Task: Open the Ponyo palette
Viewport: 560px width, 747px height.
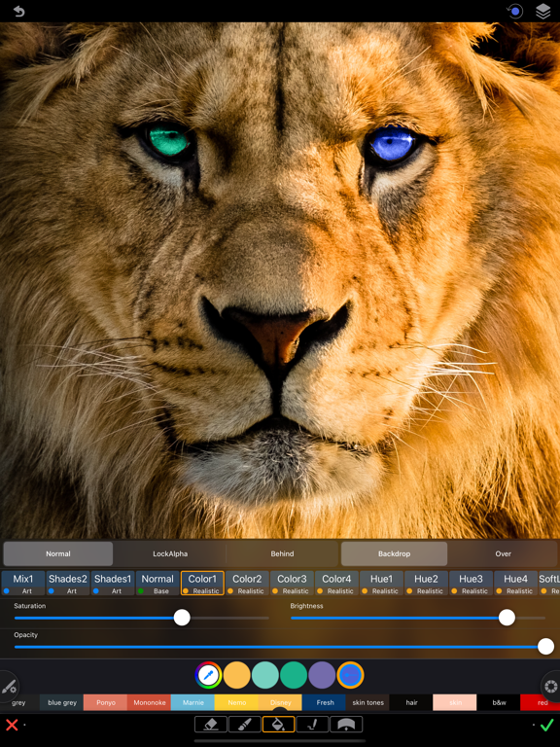Action: click(105, 702)
